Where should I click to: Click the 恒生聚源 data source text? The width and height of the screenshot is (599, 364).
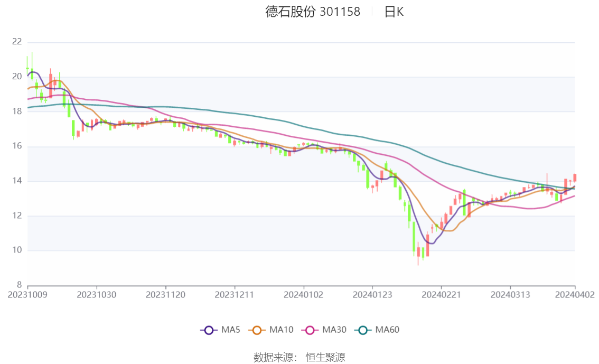[325, 358]
